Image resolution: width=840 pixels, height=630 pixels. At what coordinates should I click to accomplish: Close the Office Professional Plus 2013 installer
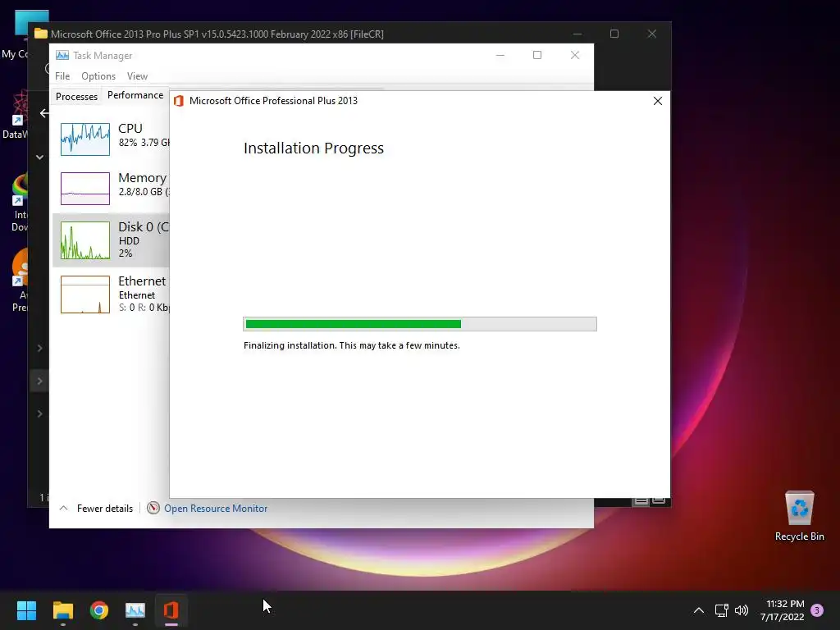(x=658, y=101)
